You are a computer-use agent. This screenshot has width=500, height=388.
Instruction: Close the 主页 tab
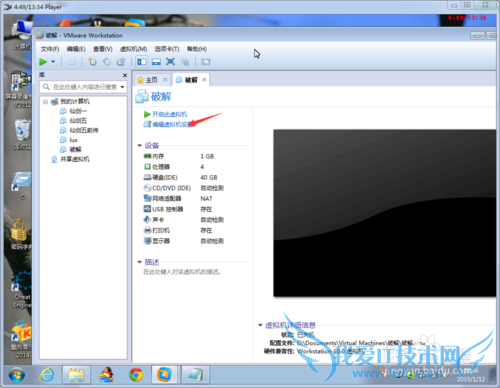[x=165, y=80]
